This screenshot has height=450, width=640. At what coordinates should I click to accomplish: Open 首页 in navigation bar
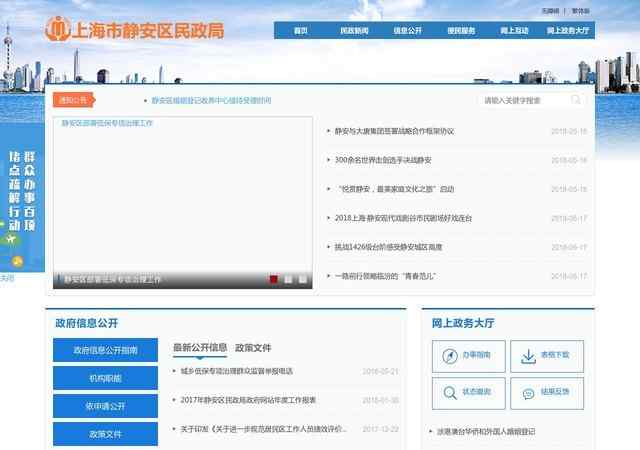(x=300, y=31)
